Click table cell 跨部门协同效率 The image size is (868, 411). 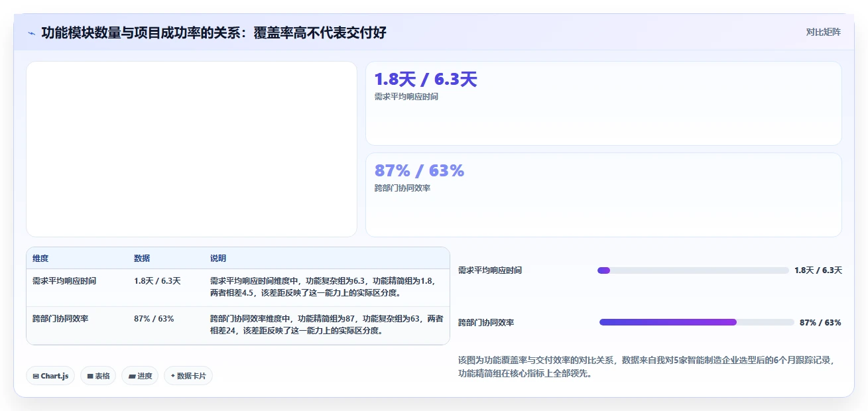pyautogui.click(x=60, y=319)
